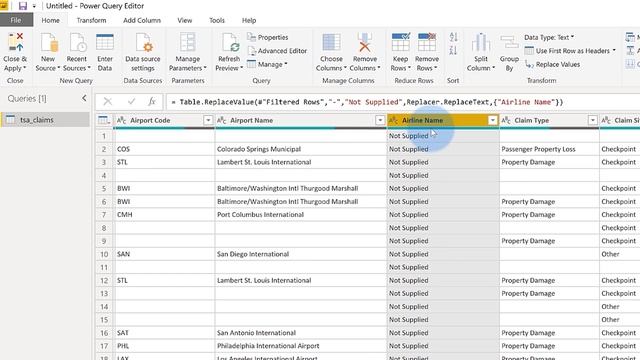Click Replace Values in Transform group
This screenshot has height=360, width=640.
552,64
